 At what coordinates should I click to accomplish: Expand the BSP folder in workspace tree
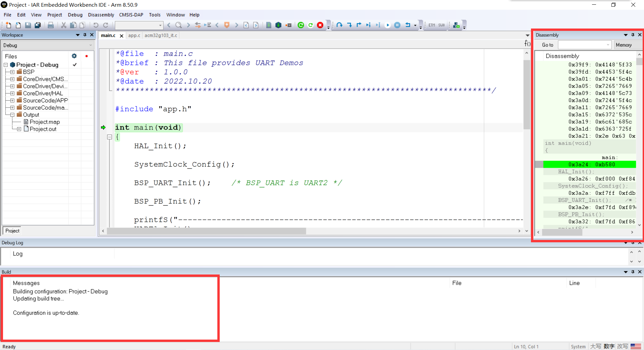(x=12, y=72)
